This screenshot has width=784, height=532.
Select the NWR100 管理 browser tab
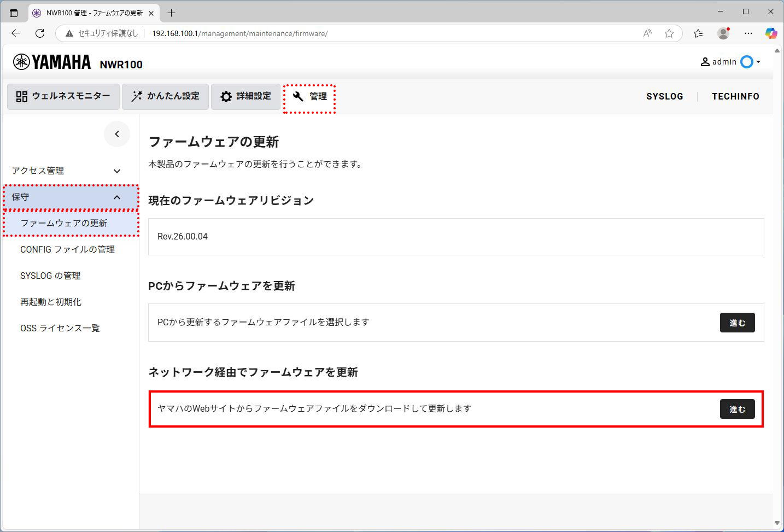pyautogui.click(x=87, y=12)
